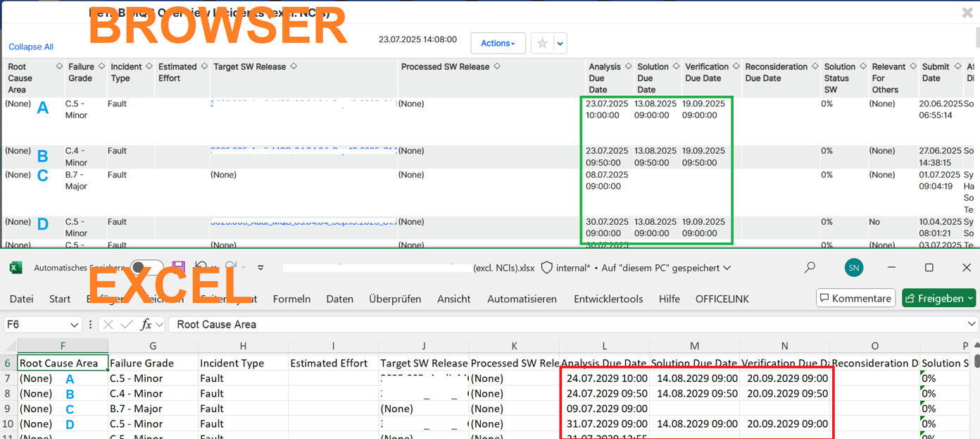
Task: Open the Excel name box dropdown
Action: 75,325
